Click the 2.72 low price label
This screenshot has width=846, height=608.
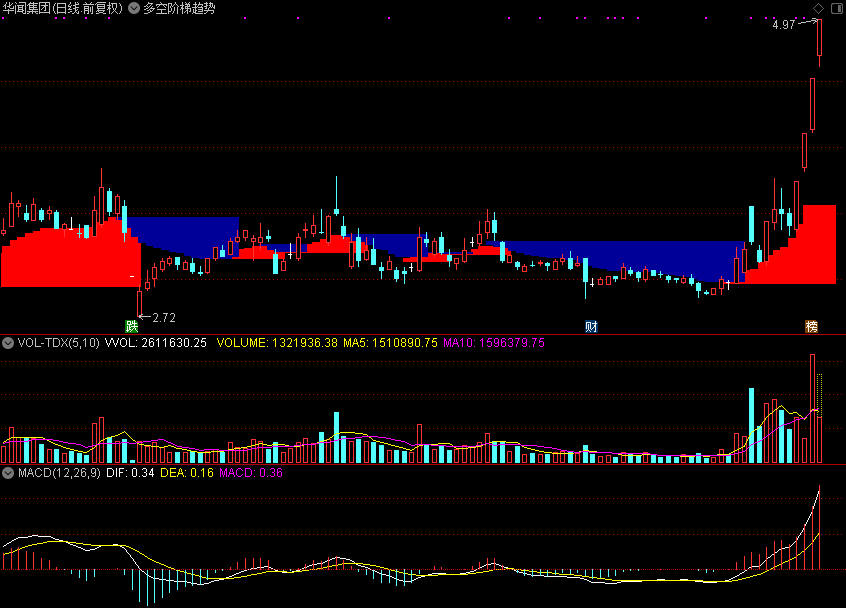point(164,318)
